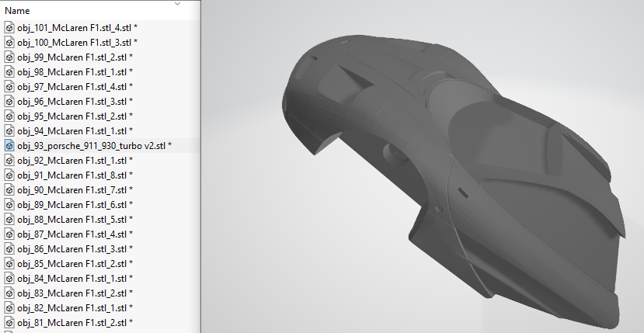This screenshot has width=644, height=333.
Task: Select file name obj_89_McLaren F1.stl_6.stl
Action: coord(75,205)
